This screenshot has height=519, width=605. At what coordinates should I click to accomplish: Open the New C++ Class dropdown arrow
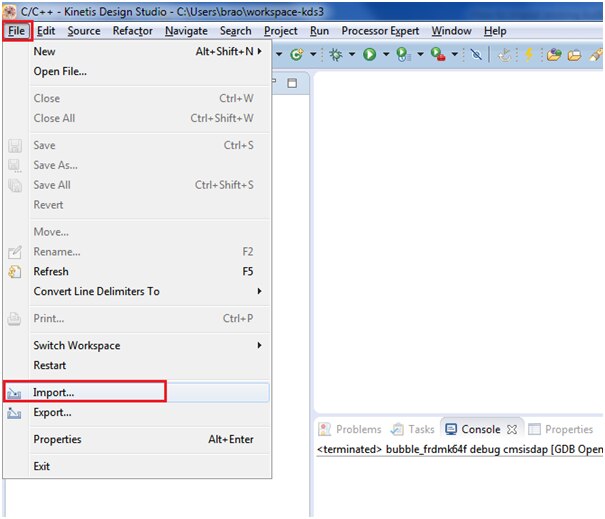pos(313,54)
